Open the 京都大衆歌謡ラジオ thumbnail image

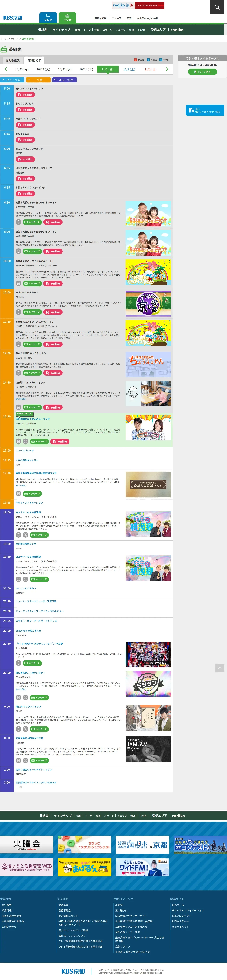pos(148,485)
